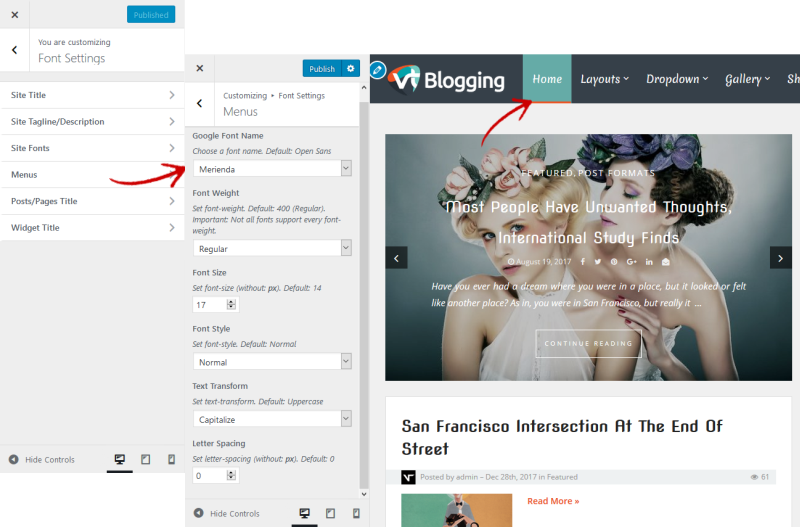Click the Letter Spacing input field

(209, 476)
